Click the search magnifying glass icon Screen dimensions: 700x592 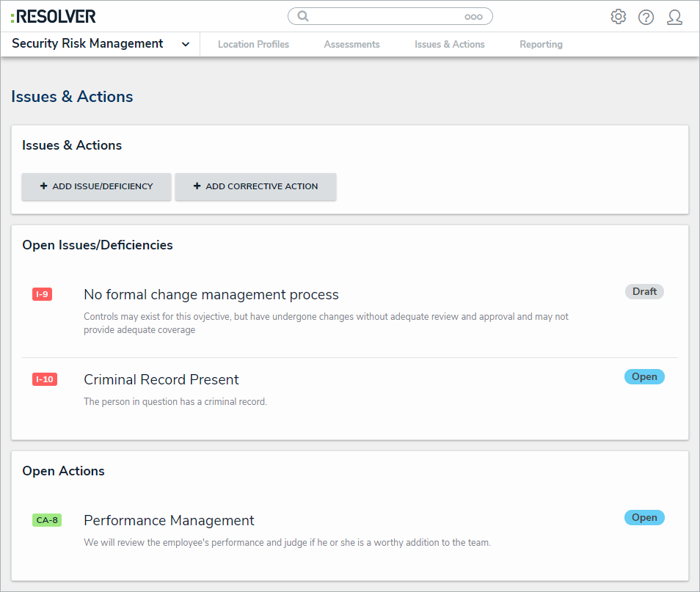(x=302, y=16)
